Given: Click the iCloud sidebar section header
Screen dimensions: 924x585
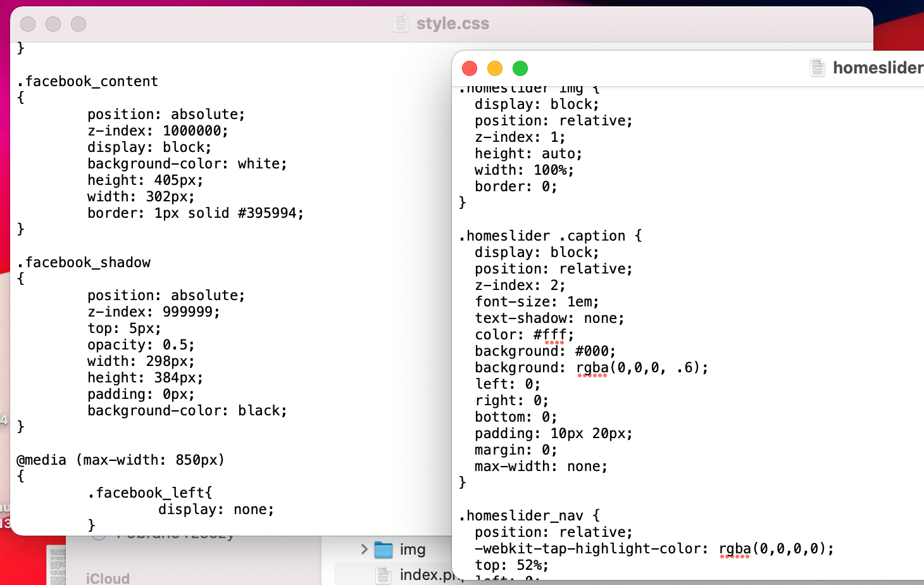Looking at the screenshot, I should (108, 579).
